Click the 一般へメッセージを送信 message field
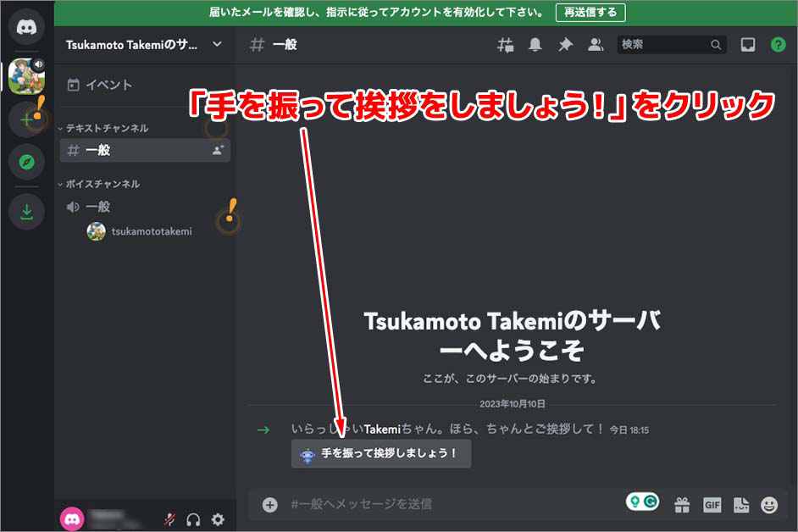798x532 pixels. pos(449,504)
